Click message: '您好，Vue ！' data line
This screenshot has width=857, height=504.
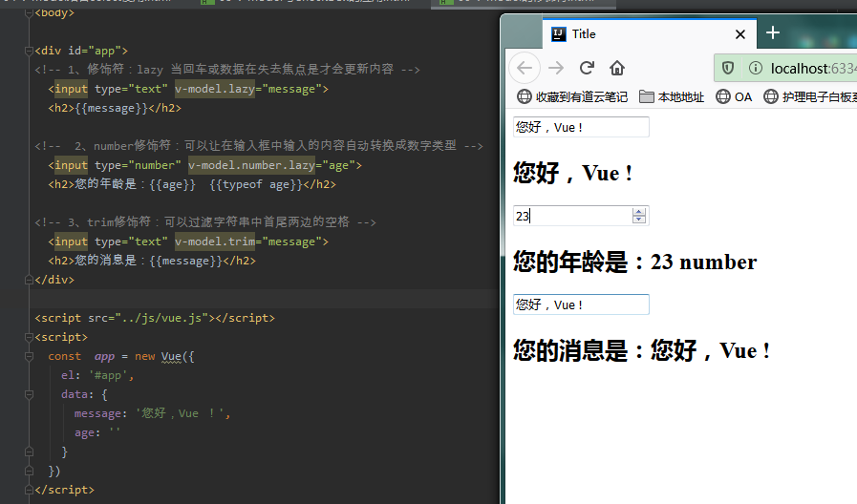(x=153, y=413)
